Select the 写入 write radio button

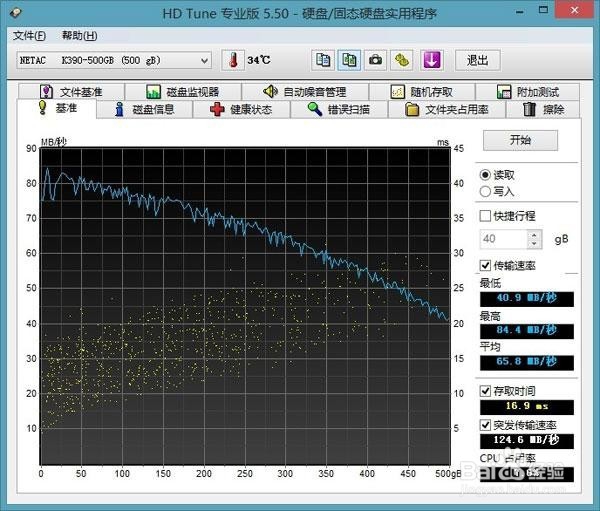click(x=485, y=191)
